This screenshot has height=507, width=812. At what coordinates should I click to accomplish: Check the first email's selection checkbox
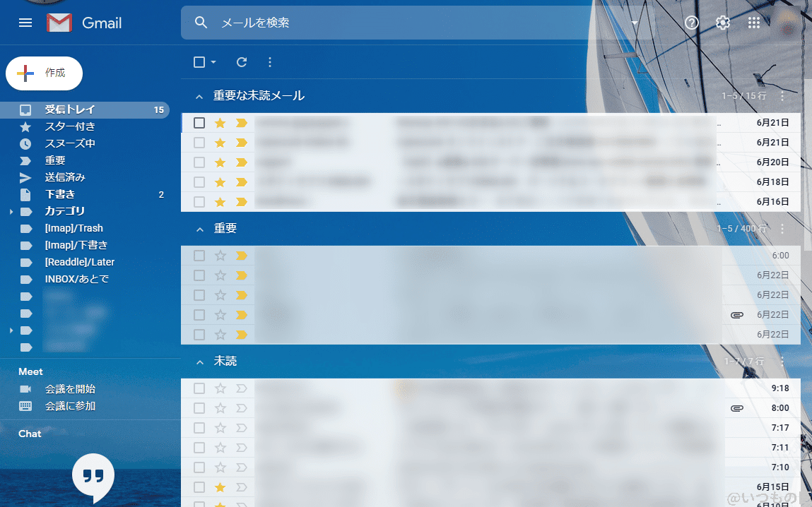pyautogui.click(x=199, y=122)
